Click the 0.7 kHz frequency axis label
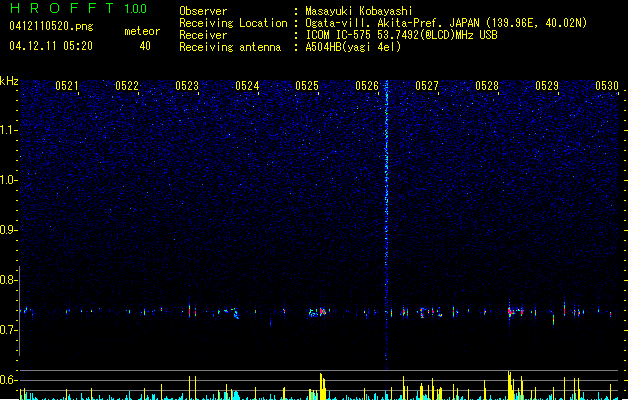Image resolution: width=629 pixels, height=400 pixels. coord(9,330)
